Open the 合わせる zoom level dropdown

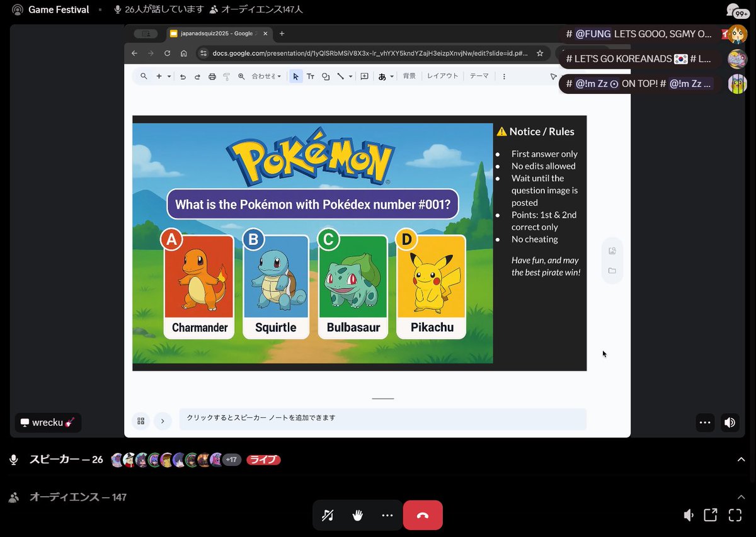click(x=266, y=76)
